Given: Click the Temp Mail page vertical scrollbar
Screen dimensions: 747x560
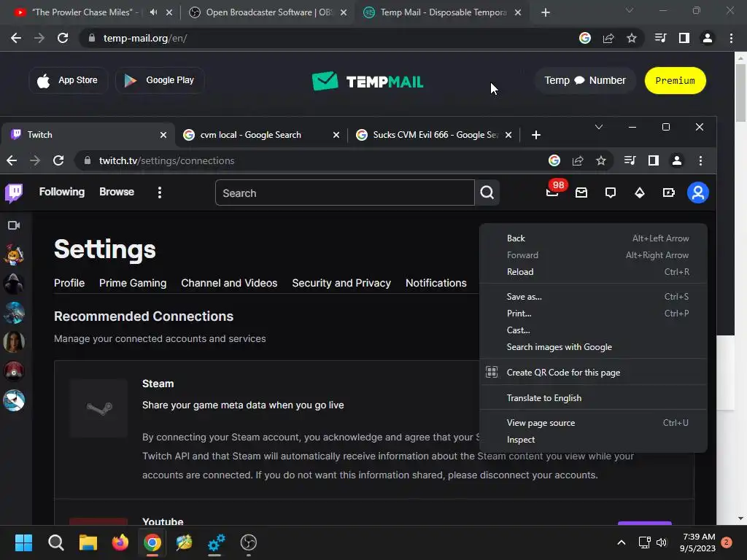Looking at the screenshot, I should (740, 93).
